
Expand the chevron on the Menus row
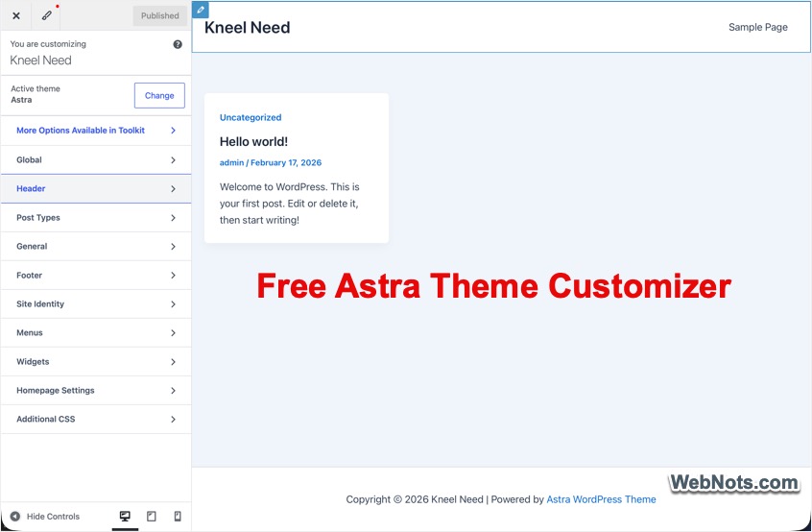[x=174, y=332]
